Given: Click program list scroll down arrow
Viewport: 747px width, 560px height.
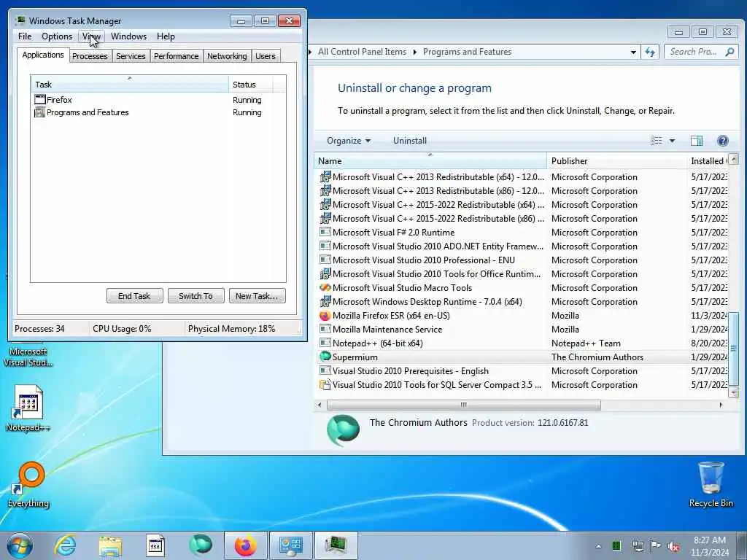Looking at the screenshot, I should point(734,392).
